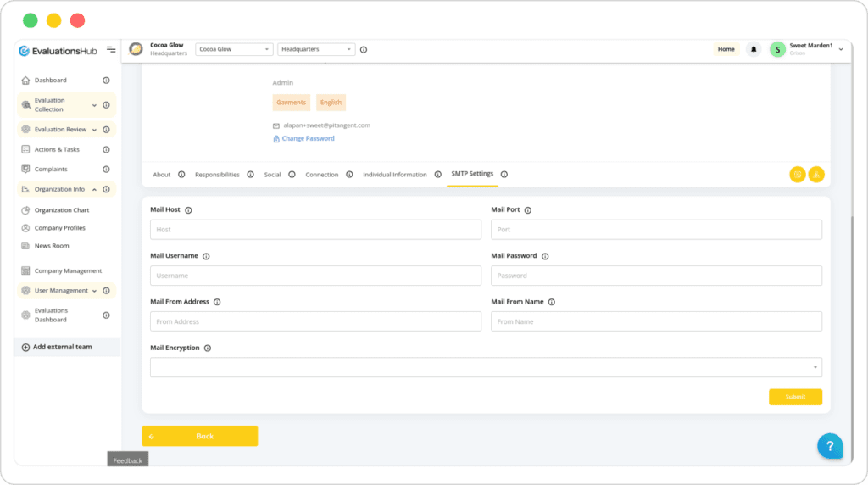Collapse sidebar using the hamburger menu icon
The image size is (868, 485).
(x=111, y=50)
